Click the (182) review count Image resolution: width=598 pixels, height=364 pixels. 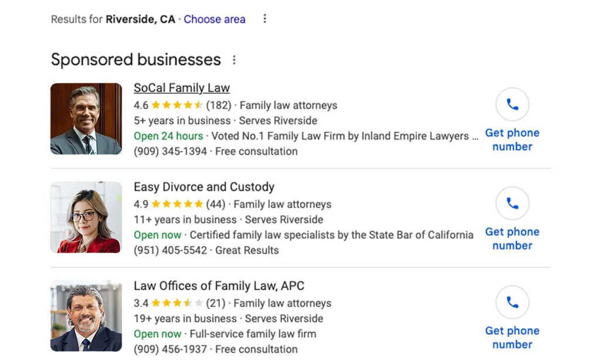[x=218, y=106]
